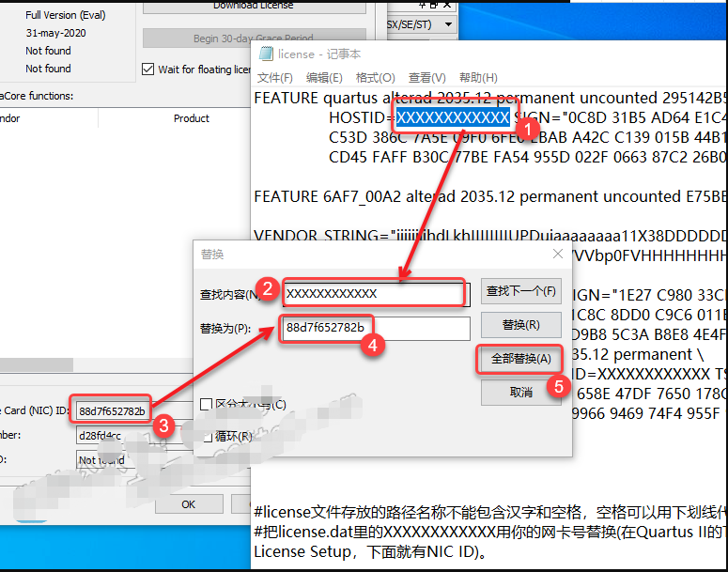
Task: Click the Begin 30-day Grace Period button
Action: tap(254, 39)
